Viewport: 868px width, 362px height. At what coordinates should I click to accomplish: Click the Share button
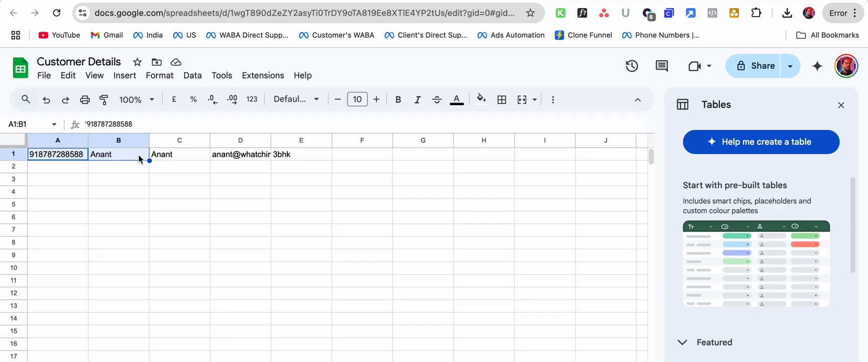pyautogui.click(x=753, y=66)
